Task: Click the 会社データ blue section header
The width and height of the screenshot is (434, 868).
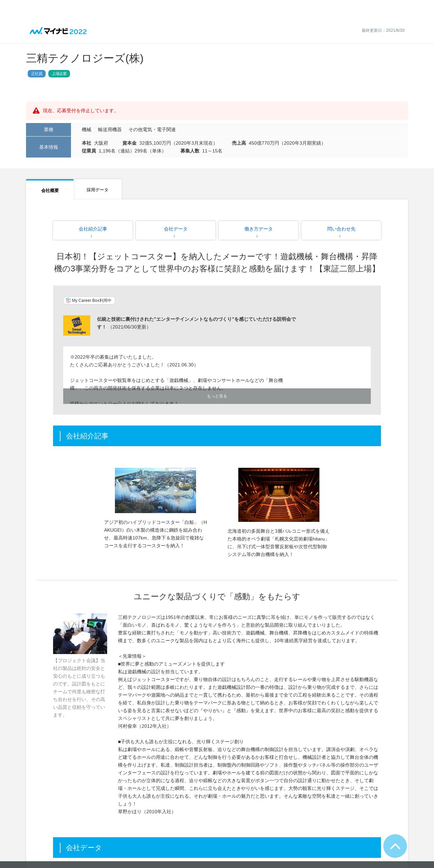Action: point(217,847)
